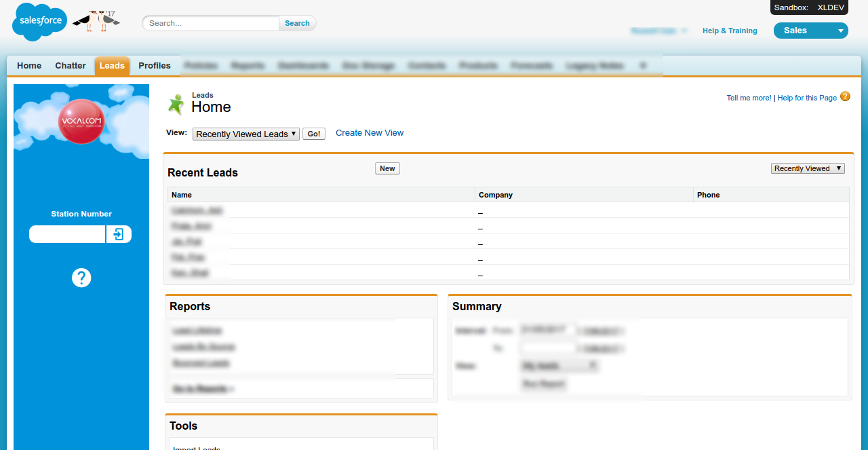Click the Tell me more! link
This screenshot has width=868, height=450.
pos(749,98)
